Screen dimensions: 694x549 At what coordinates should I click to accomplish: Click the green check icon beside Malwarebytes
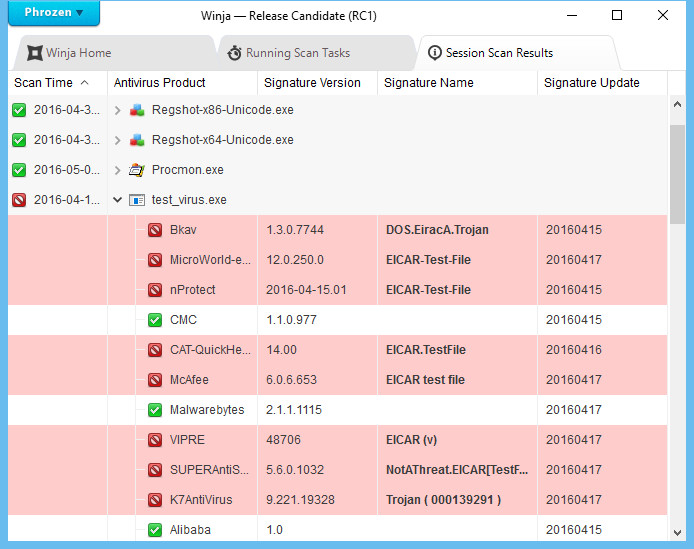point(155,410)
